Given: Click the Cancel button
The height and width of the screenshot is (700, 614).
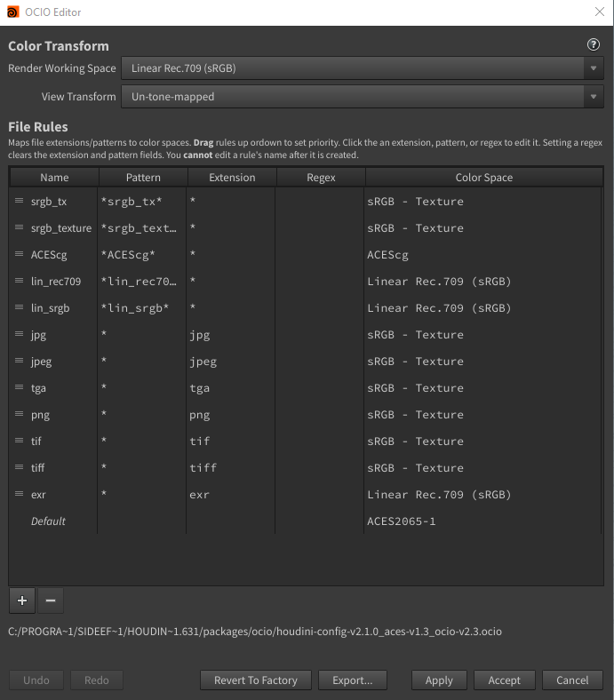Looking at the screenshot, I should click(x=572, y=680).
